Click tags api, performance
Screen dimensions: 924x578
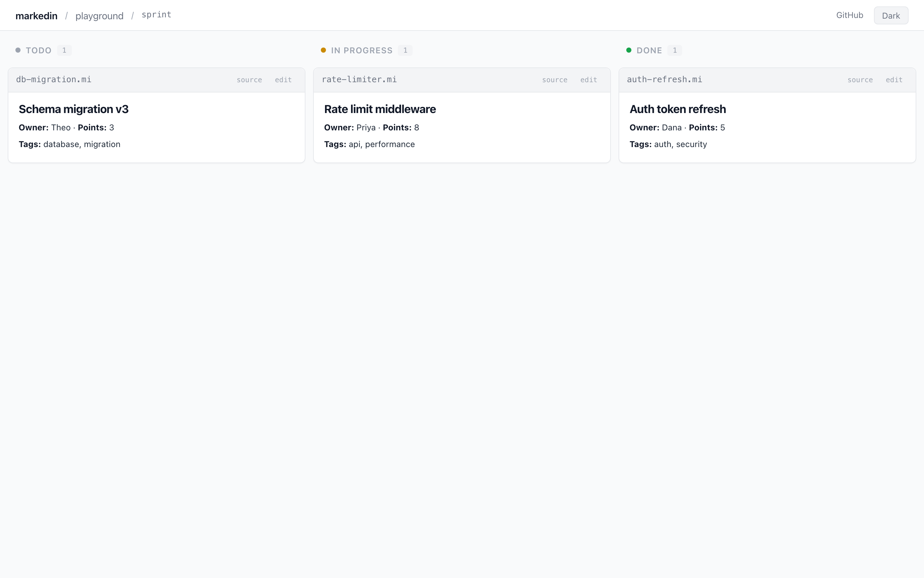[x=370, y=144]
